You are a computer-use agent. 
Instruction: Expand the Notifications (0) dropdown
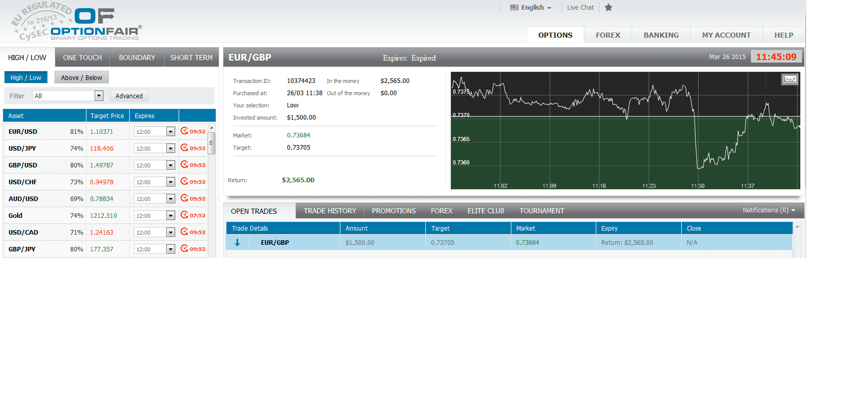768,210
